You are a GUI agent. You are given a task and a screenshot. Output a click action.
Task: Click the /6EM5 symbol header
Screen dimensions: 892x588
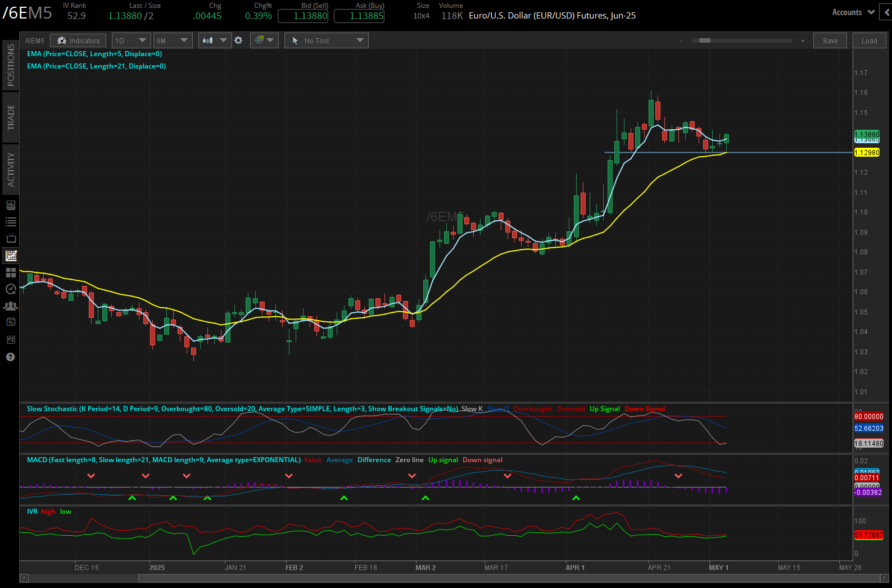click(x=27, y=13)
